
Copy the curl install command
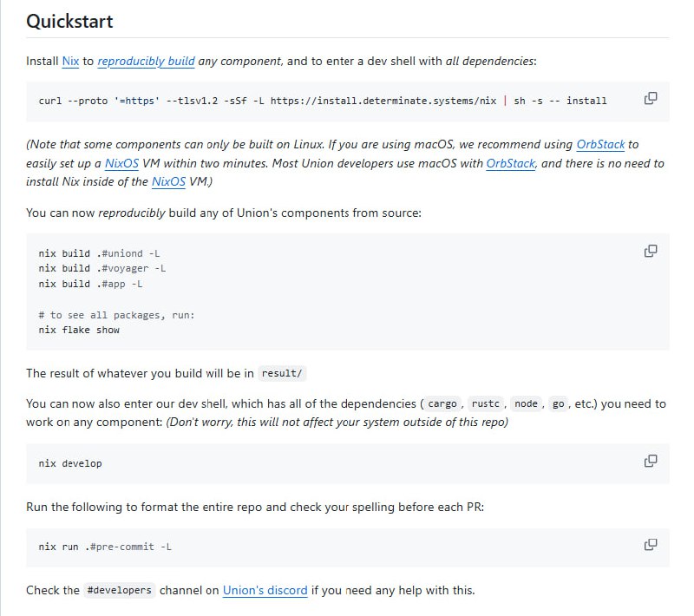pos(651,98)
